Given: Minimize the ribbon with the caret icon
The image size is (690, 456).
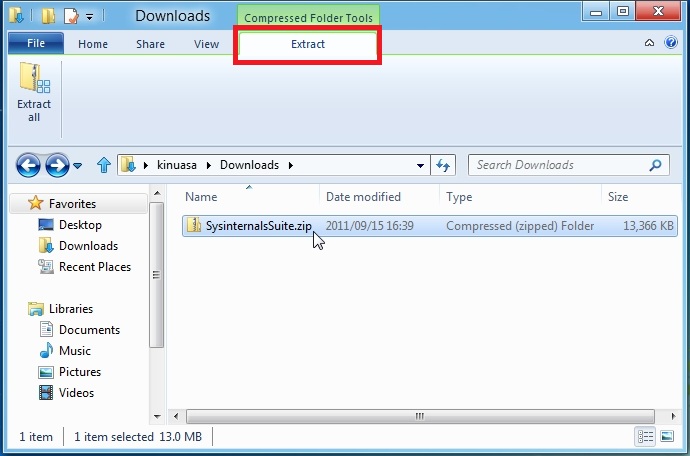Looking at the screenshot, I should tap(649, 43).
